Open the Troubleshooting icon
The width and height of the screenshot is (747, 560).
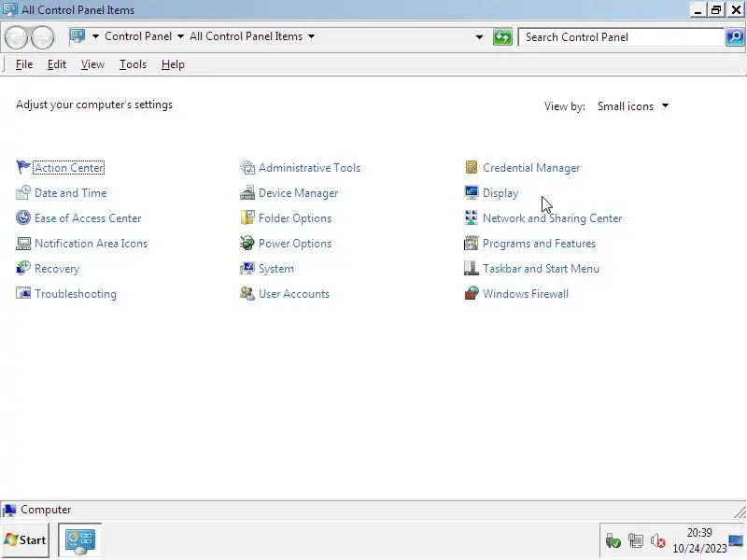click(22, 293)
